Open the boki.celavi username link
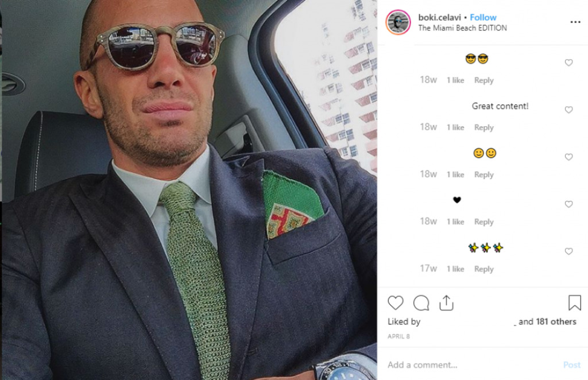Image resolution: width=588 pixels, height=380 pixels. (439, 17)
